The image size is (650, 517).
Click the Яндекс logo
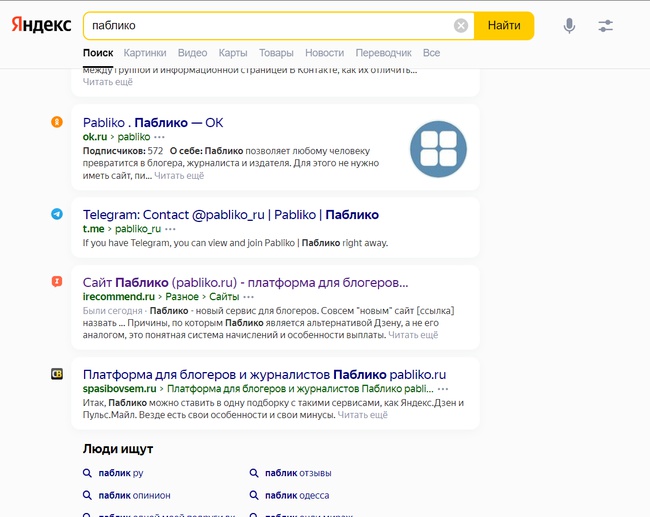pyautogui.click(x=41, y=25)
